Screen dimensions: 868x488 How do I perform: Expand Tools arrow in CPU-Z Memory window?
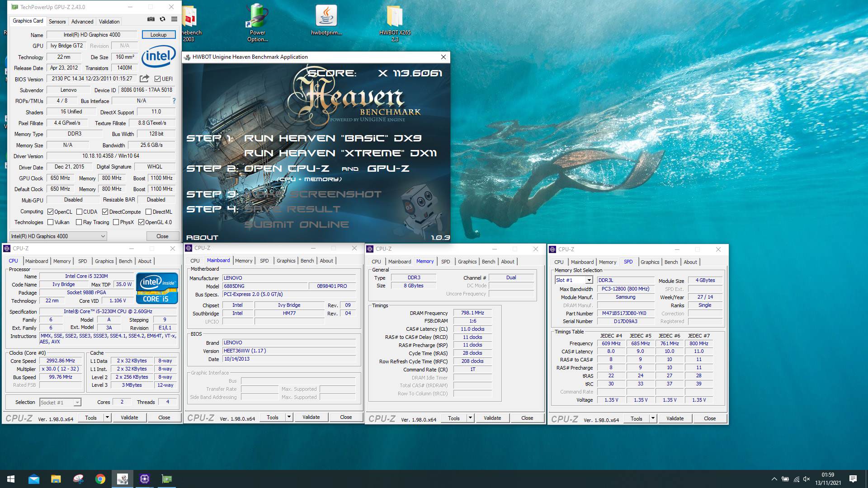coord(471,418)
